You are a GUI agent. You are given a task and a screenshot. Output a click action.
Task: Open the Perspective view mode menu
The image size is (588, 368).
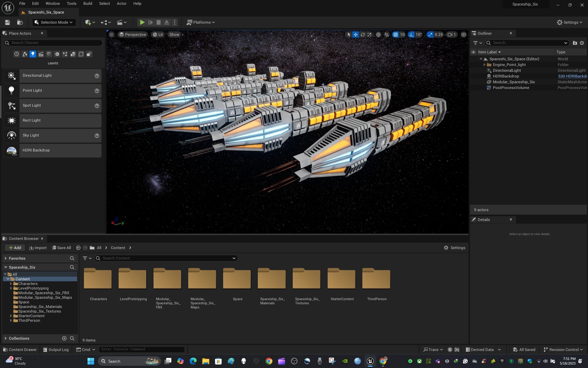click(x=133, y=34)
